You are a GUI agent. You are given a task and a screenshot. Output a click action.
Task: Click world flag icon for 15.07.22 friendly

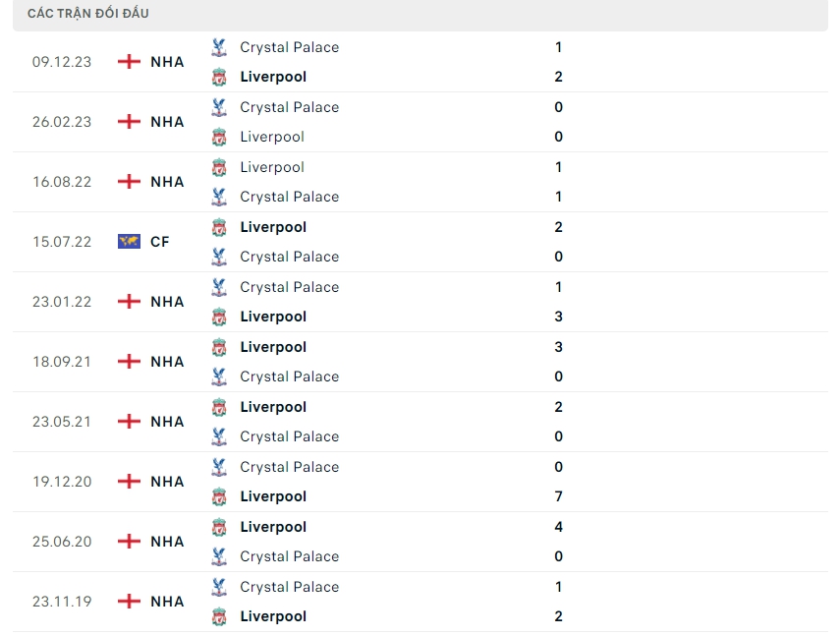[129, 242]
